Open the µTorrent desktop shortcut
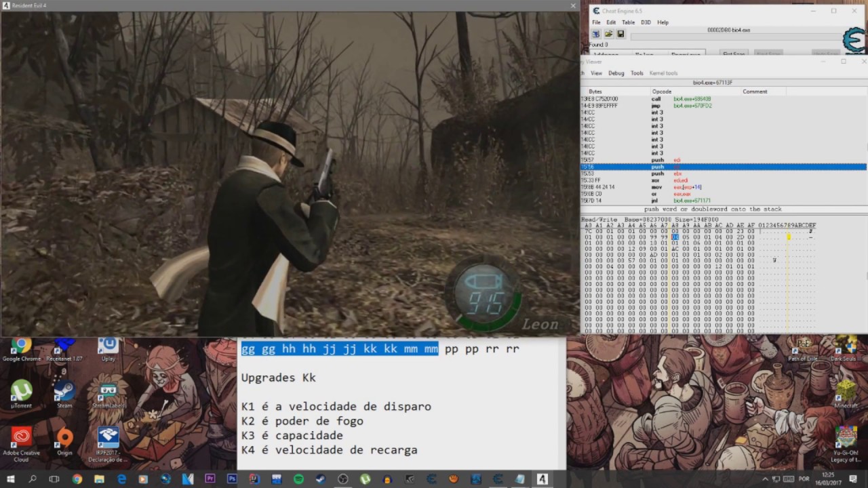 click(x=21, y=394)
